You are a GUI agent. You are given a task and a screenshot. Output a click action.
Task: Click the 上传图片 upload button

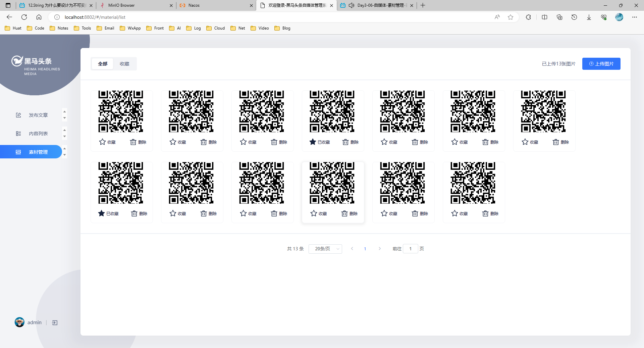601,64
